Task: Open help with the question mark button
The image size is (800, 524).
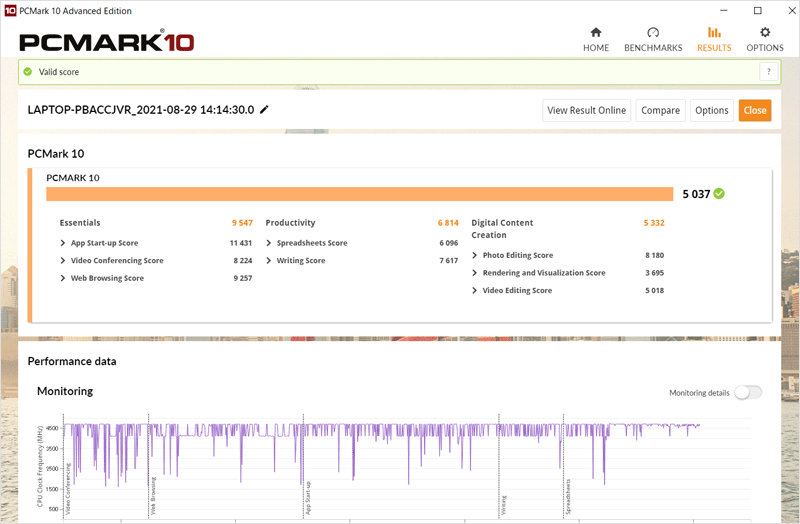Action: pos(768,72)
